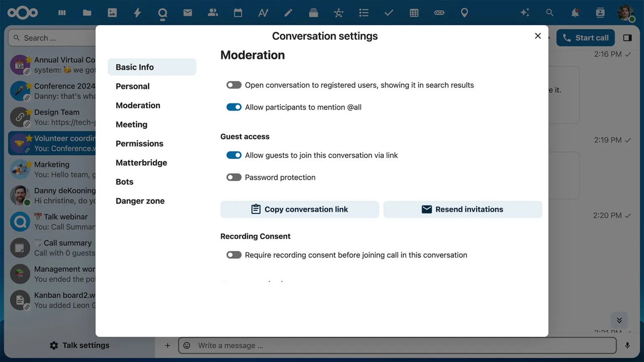Open the Files app from the top bar

tap(87, 13)
